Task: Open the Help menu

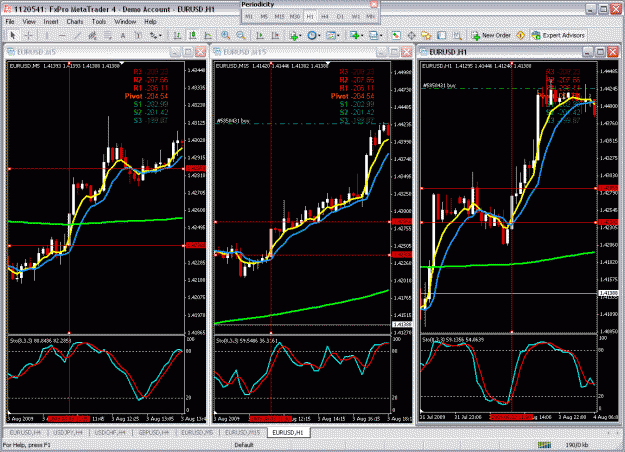Action: pyautogui.click(x=150, y=22)
